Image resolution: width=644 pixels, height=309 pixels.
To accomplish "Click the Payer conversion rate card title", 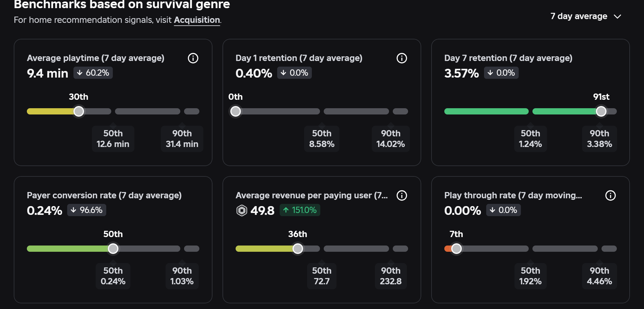I will (x=104, y=195).
